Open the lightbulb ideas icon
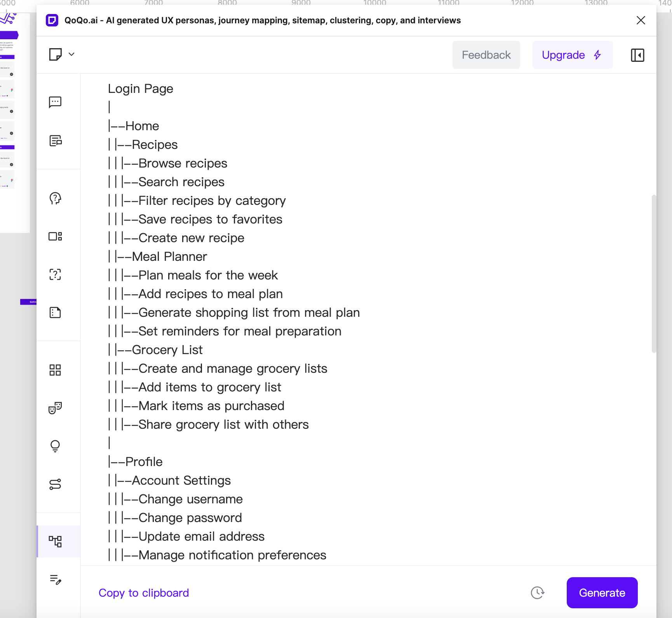The image size is (672, 618). coord(55,446)
